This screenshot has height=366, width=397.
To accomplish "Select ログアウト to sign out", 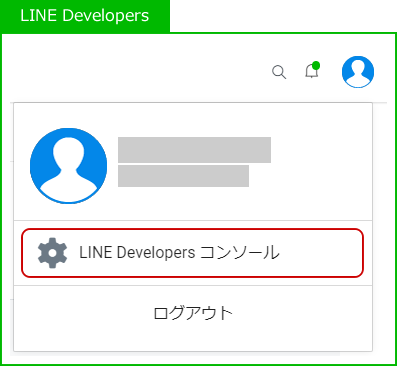I will tap(193, 313).
